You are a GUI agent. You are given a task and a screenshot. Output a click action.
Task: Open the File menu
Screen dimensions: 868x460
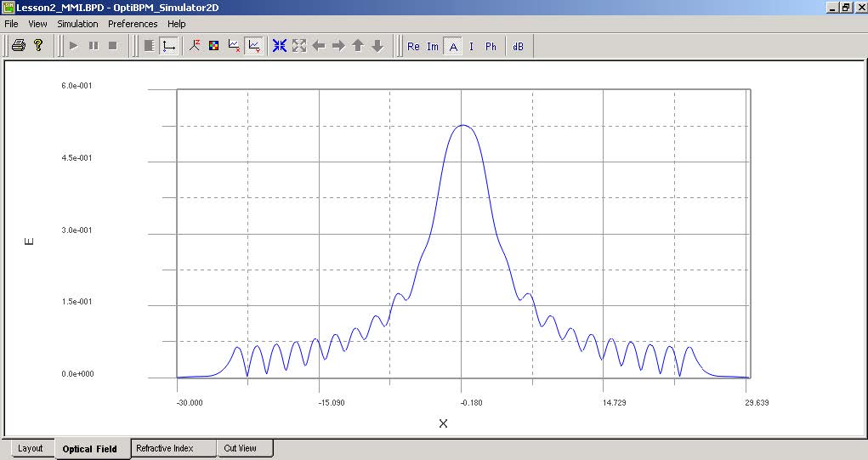(11, 24)
